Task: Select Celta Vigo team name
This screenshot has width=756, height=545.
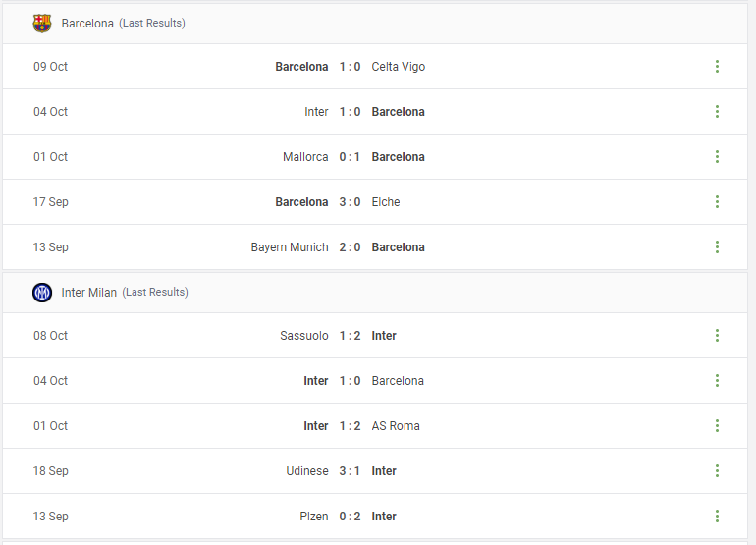Action: coord(399,67)
